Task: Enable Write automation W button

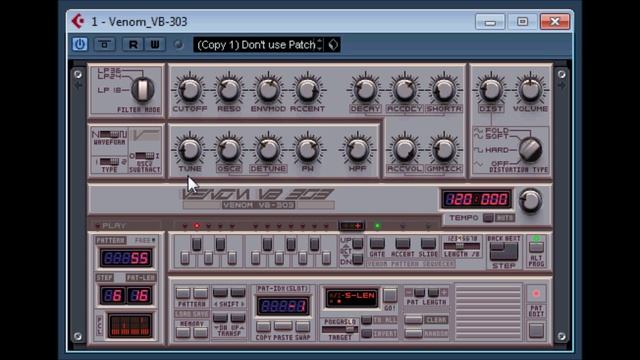Action: click(155, 44)
